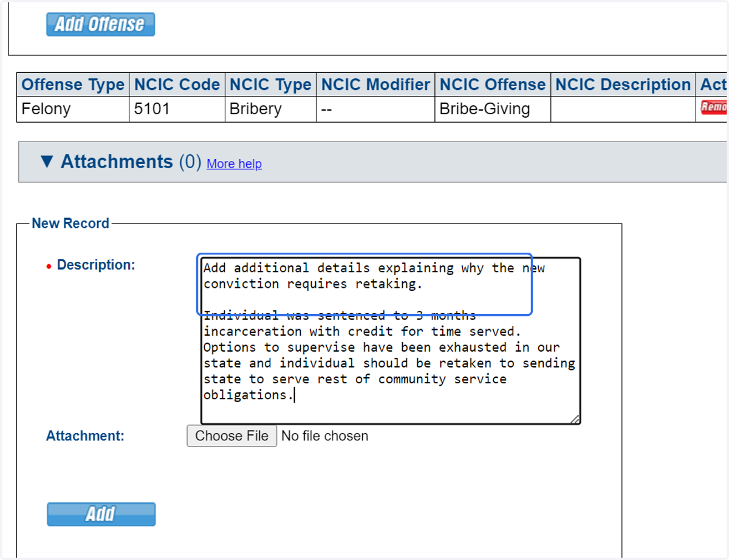This screenshot has height=560, width=729.
Task: Click the Bribe-Giving offense cell
Action: [x=493, y=109]
